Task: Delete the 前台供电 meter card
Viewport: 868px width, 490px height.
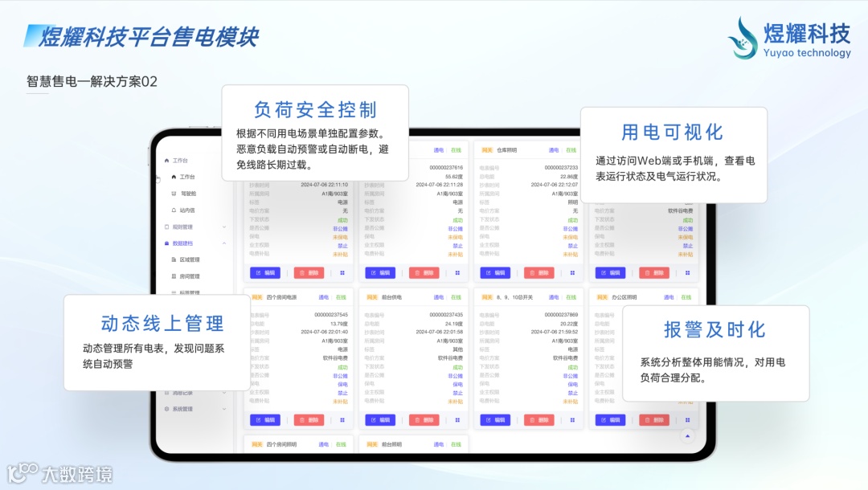Action: coord(424,420)
